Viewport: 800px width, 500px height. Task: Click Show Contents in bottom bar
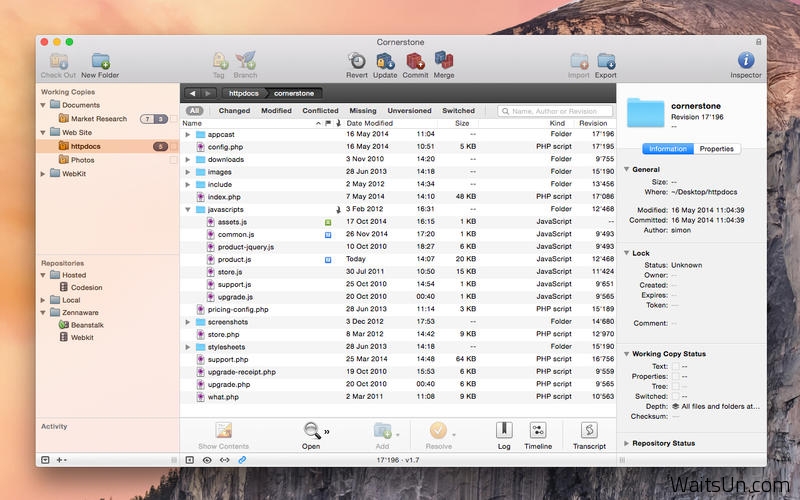click(x=223, y=431)
